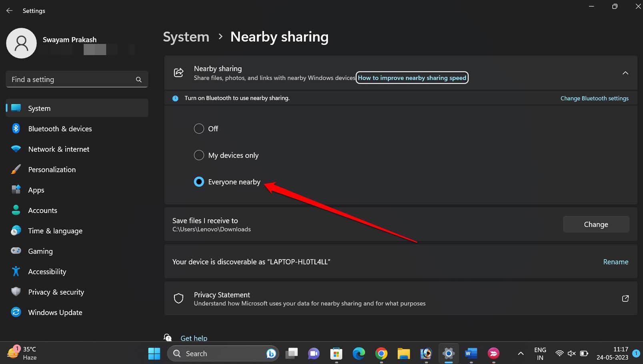This screenshot has width=643, height=364.
Task: Open the weather widget showing 35°C Haze
Action: coord(22,353)
